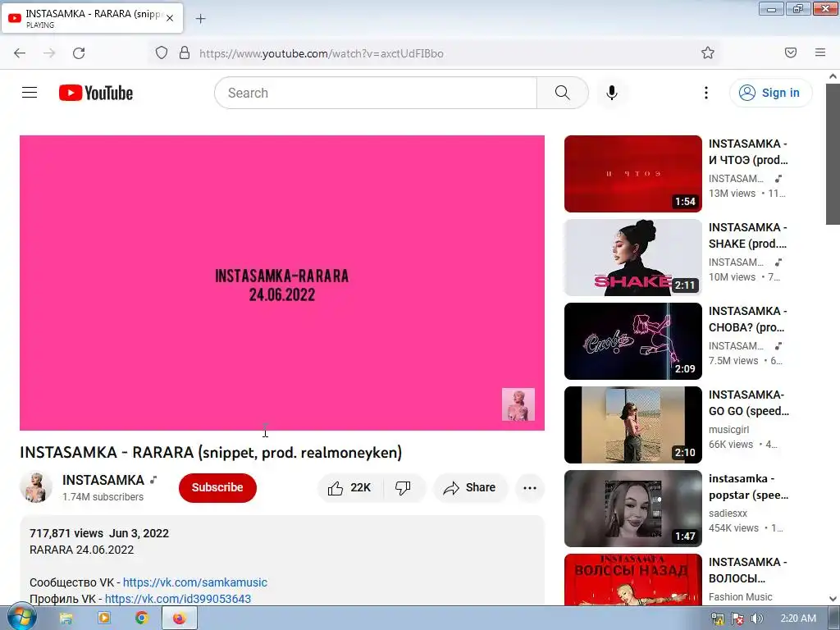The width and height of the screenshot is (840, 630).
Task: Click the scrollbar down arrow
Action: (833, 599)
